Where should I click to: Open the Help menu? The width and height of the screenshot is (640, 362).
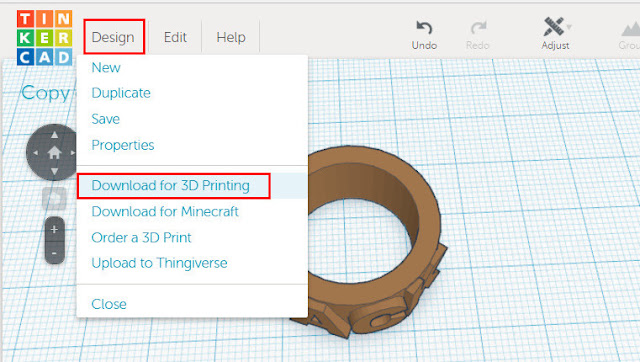pyautogui.click(x=231, y=37)
